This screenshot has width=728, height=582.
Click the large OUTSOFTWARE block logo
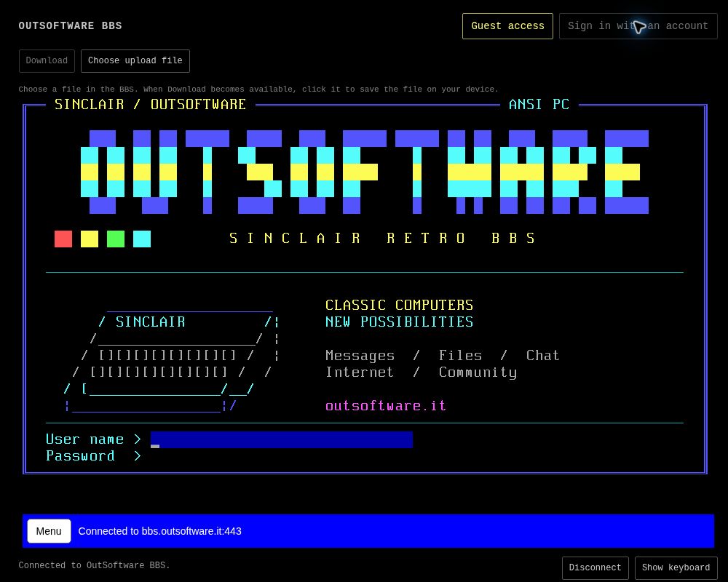pos(365,172)
